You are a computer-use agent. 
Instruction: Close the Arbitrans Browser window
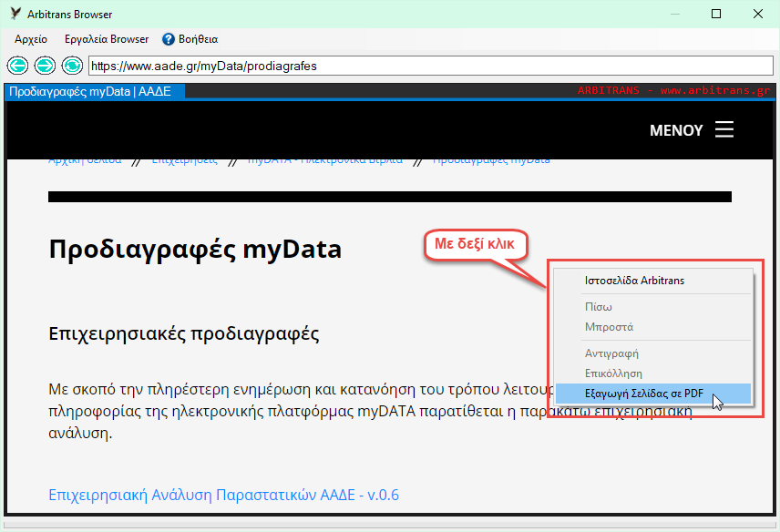point(757,14)
